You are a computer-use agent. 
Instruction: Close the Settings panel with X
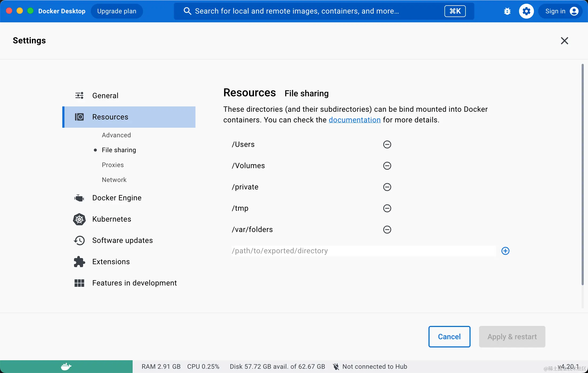click(564, 41)
